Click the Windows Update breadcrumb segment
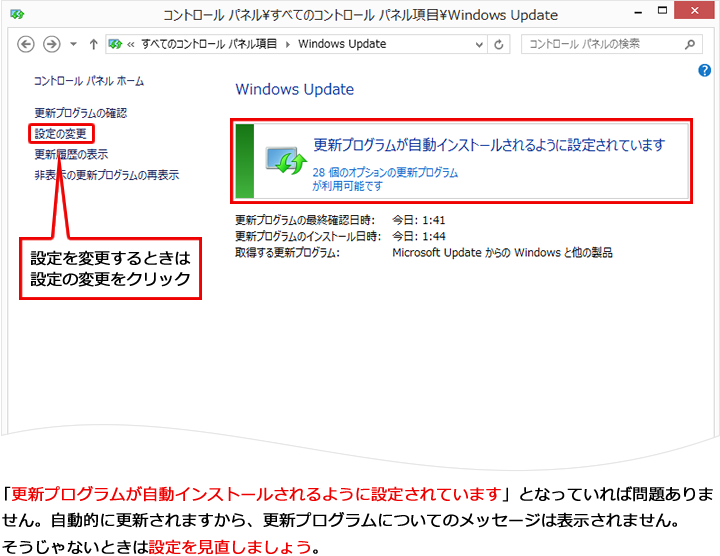The height and width of the screenshot is (556, 720). click(x=342, y=44)
